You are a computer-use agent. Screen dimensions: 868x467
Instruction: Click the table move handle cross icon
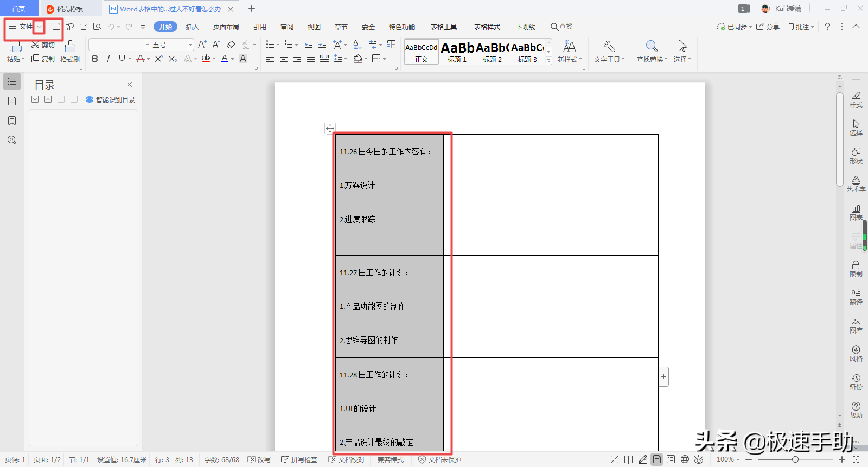[330, 128]
